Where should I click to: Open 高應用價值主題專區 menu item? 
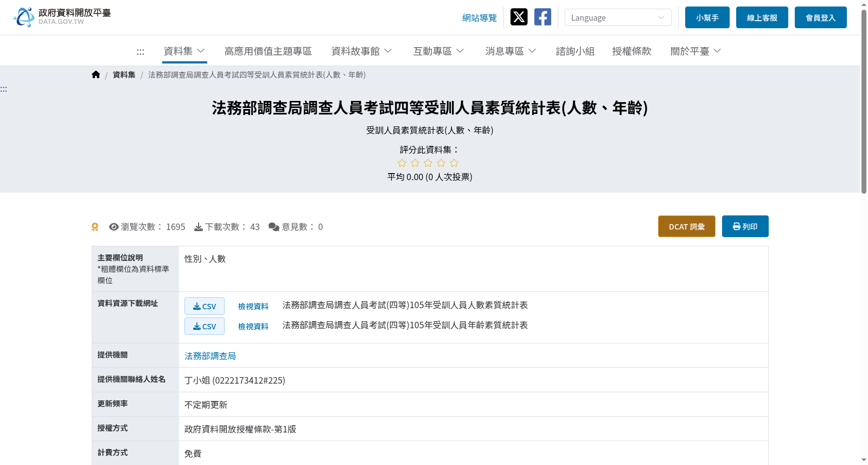click(x=268, y=51)
